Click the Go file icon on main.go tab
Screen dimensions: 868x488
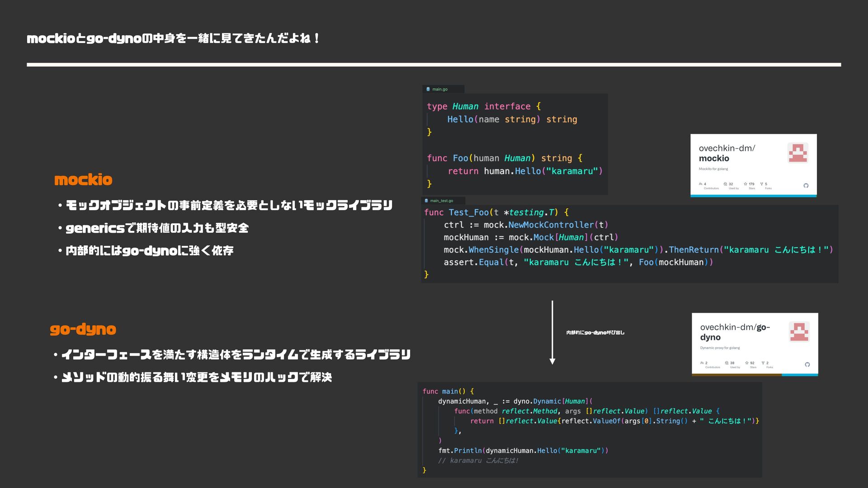(428, 89)
